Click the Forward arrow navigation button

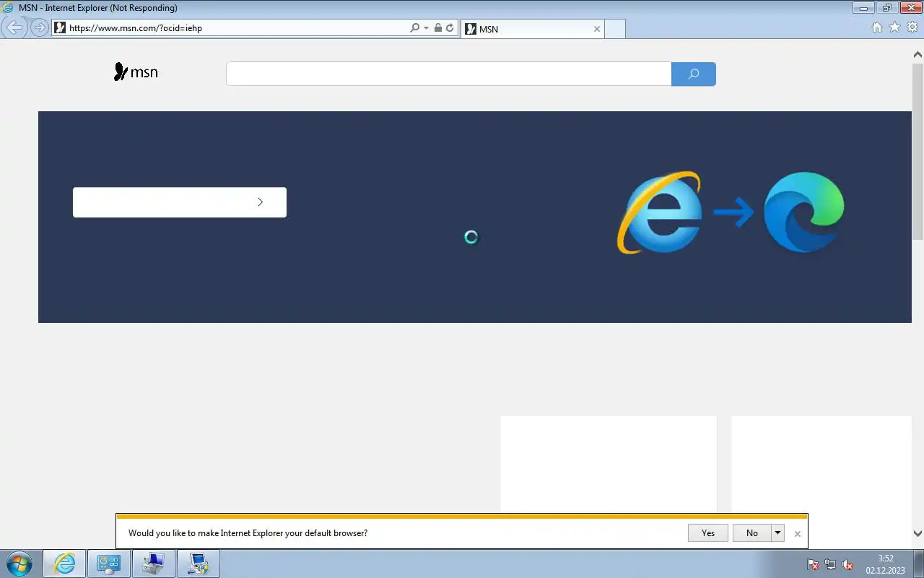coord(40,28)
